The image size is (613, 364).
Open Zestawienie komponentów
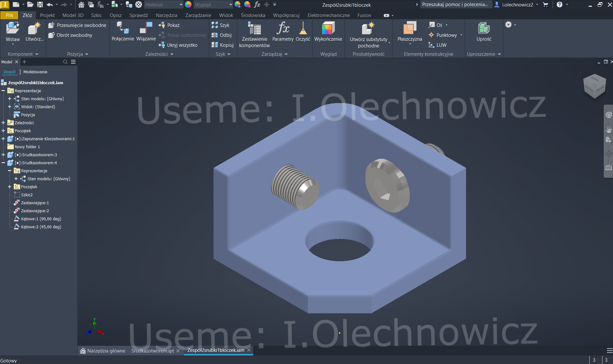pos(254,35)
